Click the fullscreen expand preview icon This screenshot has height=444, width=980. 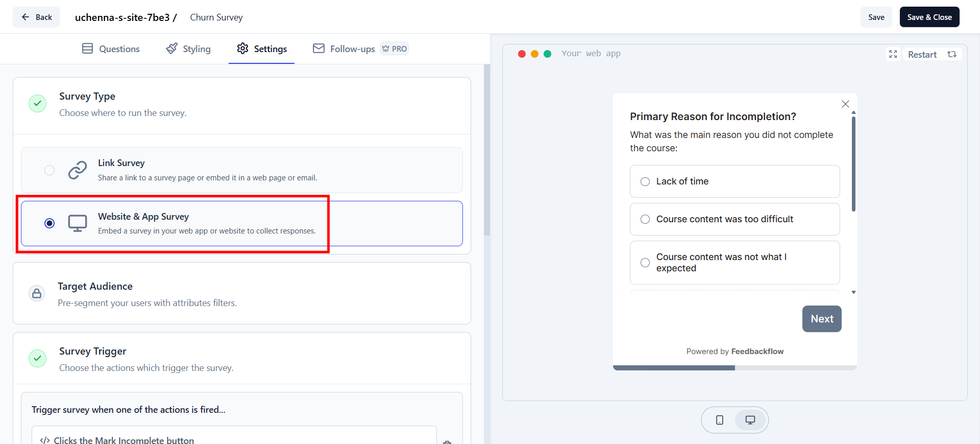893,54
